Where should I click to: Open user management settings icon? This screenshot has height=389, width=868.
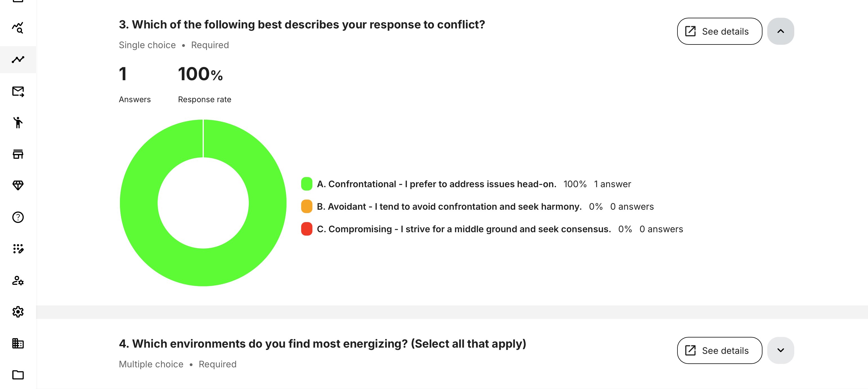pos(18,280)
